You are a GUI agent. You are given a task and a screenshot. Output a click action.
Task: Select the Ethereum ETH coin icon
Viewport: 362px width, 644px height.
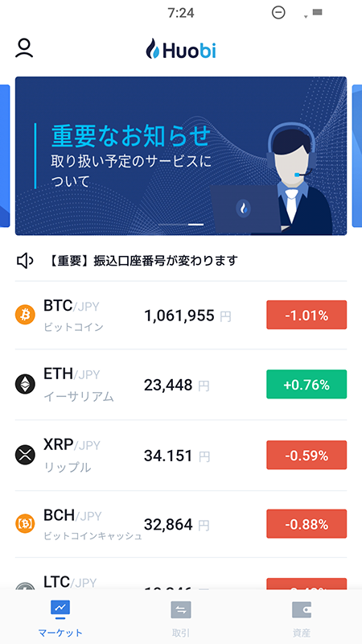click(25, 385)
